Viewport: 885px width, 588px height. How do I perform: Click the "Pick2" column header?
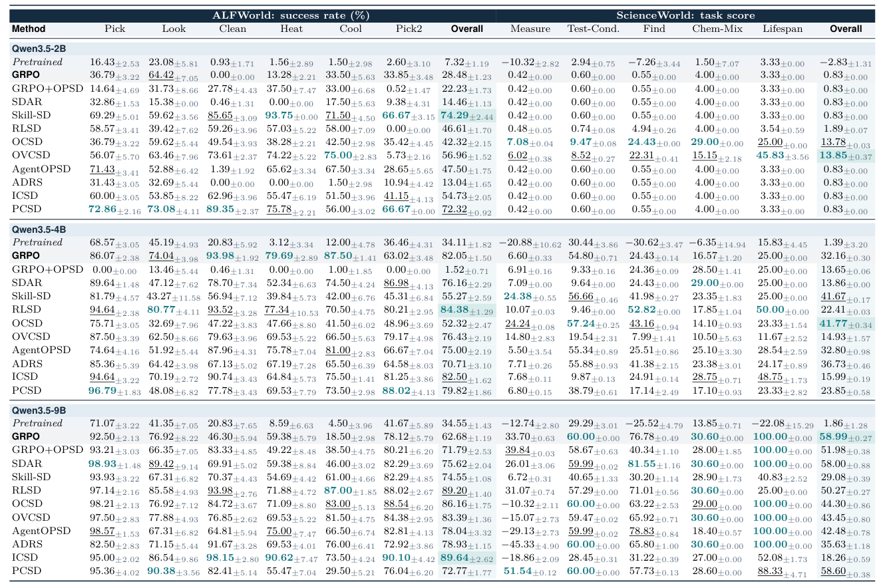pos(409,29)
